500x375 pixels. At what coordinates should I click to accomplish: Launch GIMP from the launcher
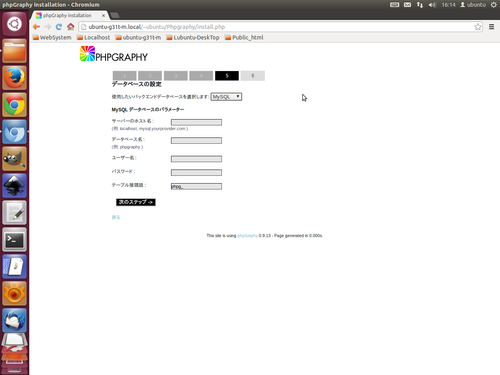pos(14,159)
